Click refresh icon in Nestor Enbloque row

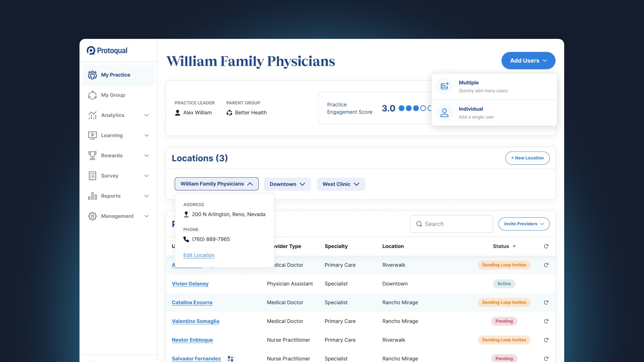click(546, 340)
